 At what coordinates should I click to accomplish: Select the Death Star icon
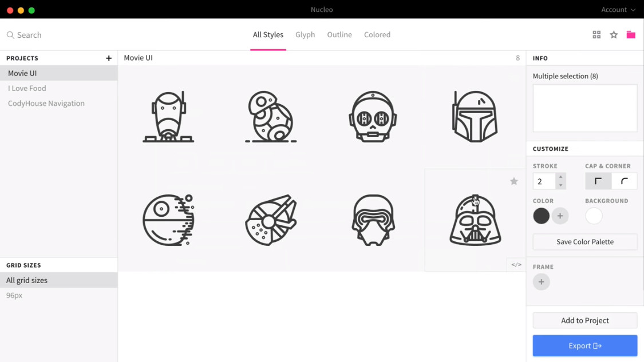point(168,220)
